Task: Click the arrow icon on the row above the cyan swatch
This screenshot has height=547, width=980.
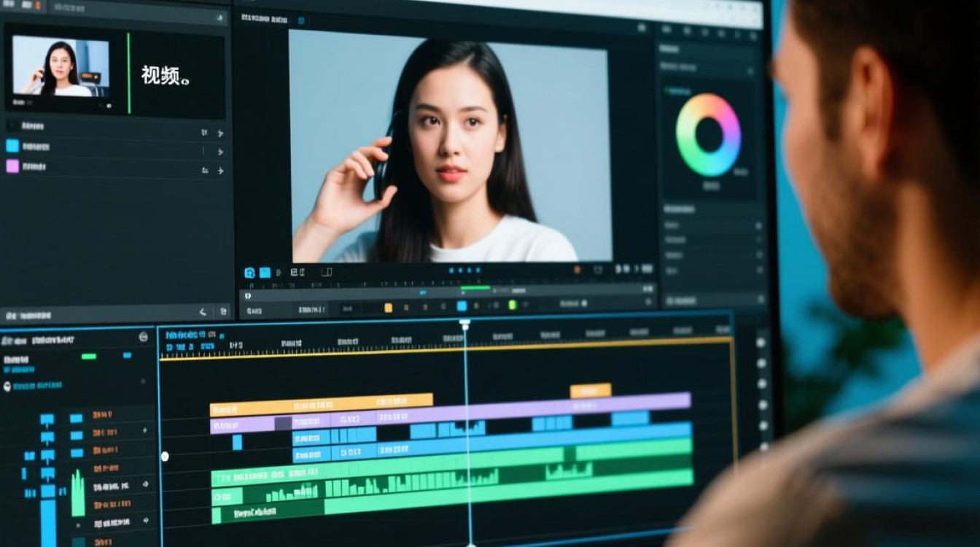Action: (219, 133)
